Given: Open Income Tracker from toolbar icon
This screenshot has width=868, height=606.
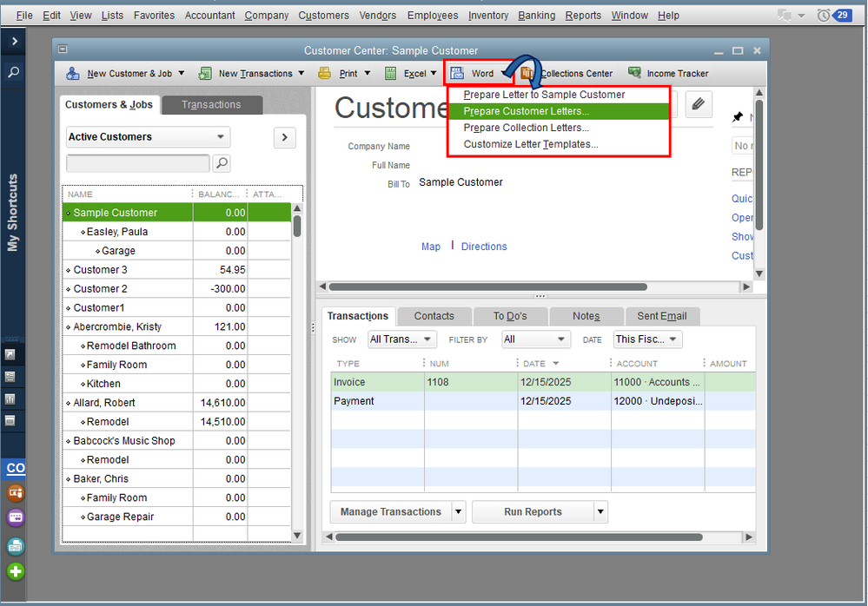Looking at the screenshot, I should [x=634, y=72].
